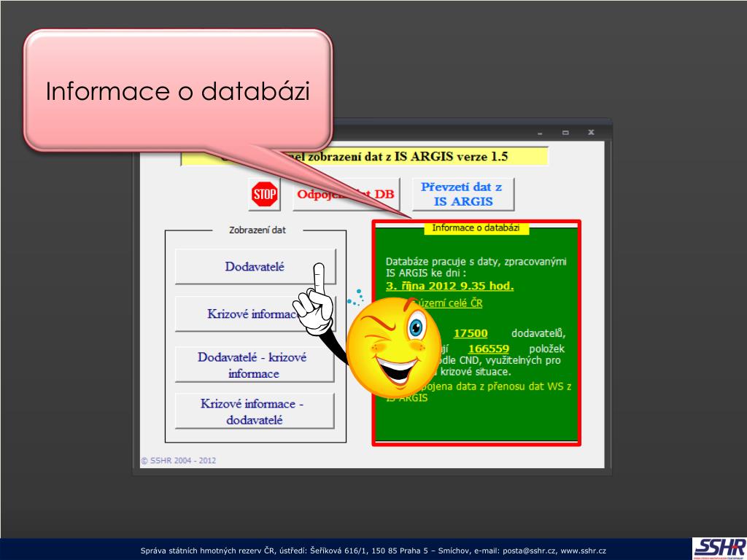The height and width of the screenshot is (560, 747).
Task: Click the SSHR 2004 - 2012 copyright text
Action: click(179, 461)
